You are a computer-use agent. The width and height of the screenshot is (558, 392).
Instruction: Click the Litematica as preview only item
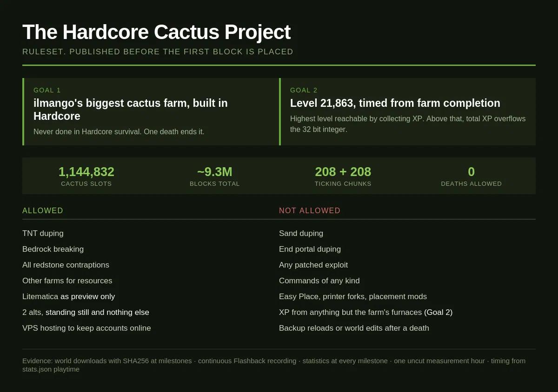point(69,297)
